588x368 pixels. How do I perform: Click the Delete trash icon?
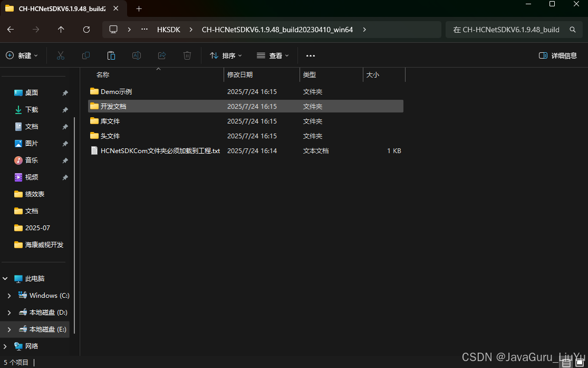point(187,55)
